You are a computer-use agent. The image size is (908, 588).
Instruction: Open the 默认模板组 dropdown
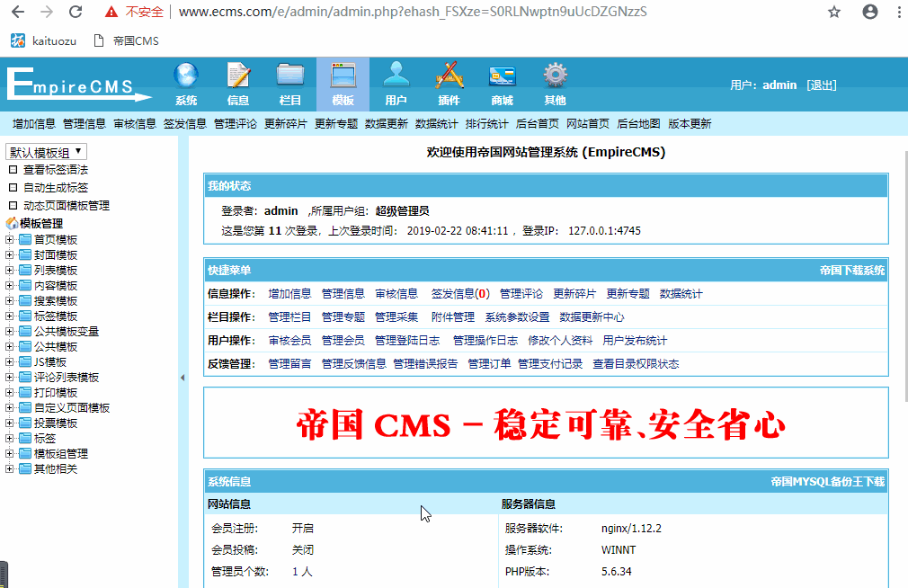[x=45, y=152]
